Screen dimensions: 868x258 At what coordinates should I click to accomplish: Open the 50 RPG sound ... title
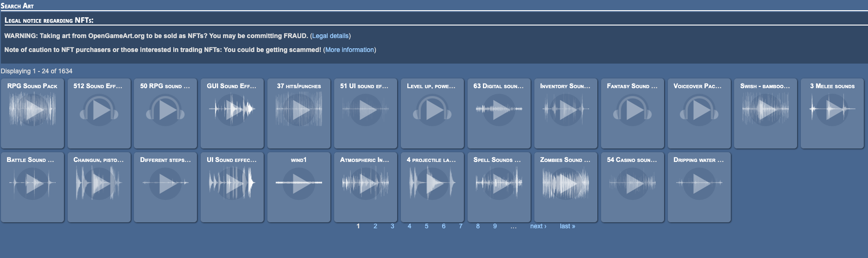click(165, 86)
